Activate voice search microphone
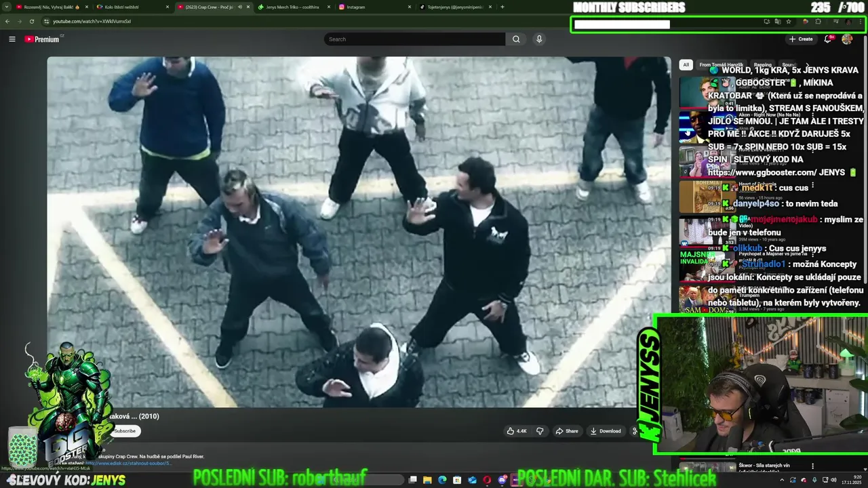The width and height of the screenshot is (868, 488). (x=539, y=39)
